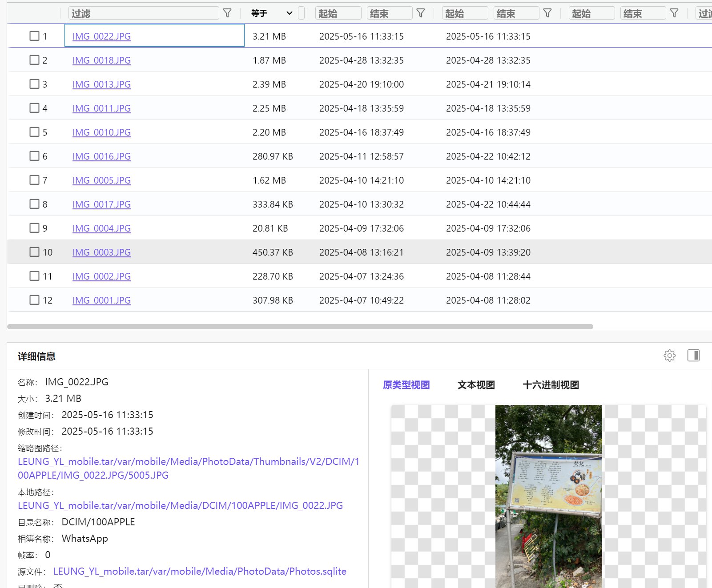Click the funnel icon beside the name 过滤 field
This screenshot has width=712, height=588.
(x=227, y=13)
